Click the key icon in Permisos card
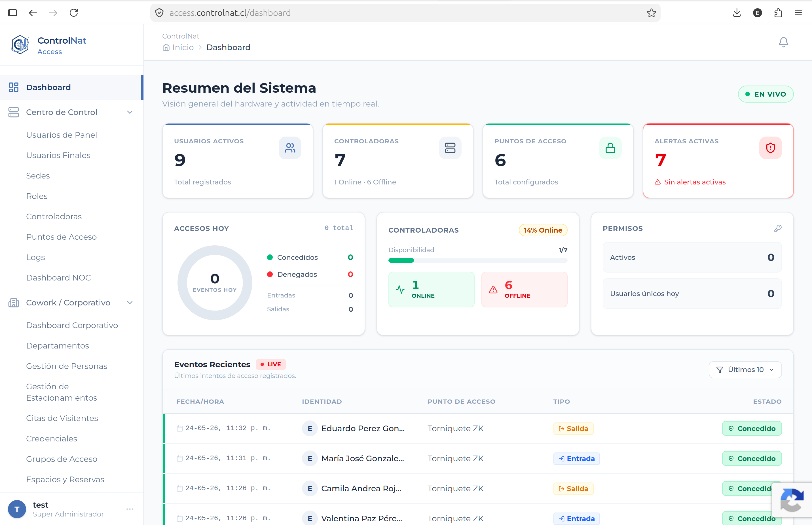Image resolution: width=812 pixels, height=525 pixels. [x=777, y=228]
